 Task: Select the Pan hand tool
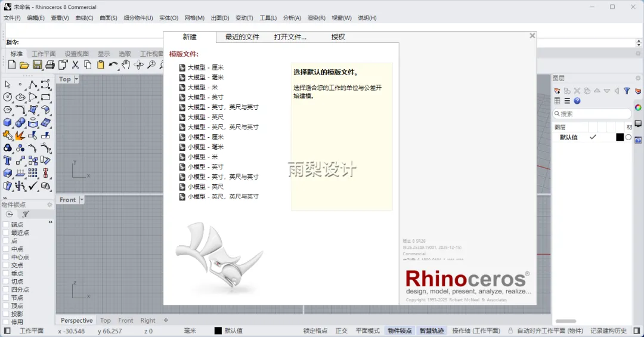(126, 64)
